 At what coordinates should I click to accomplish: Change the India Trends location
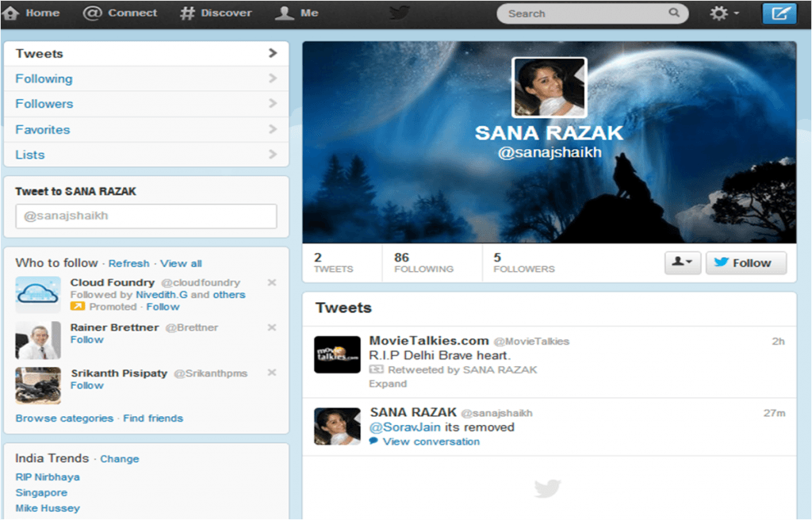[120, 459]
